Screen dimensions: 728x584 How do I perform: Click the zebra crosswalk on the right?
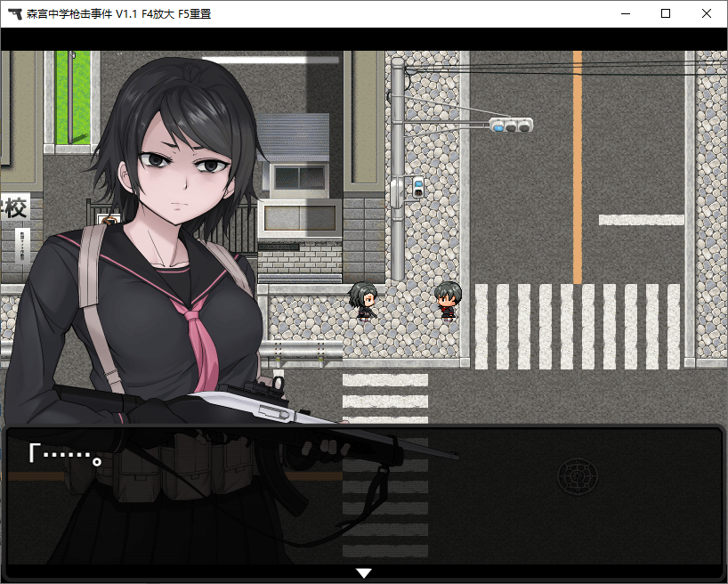577,326
